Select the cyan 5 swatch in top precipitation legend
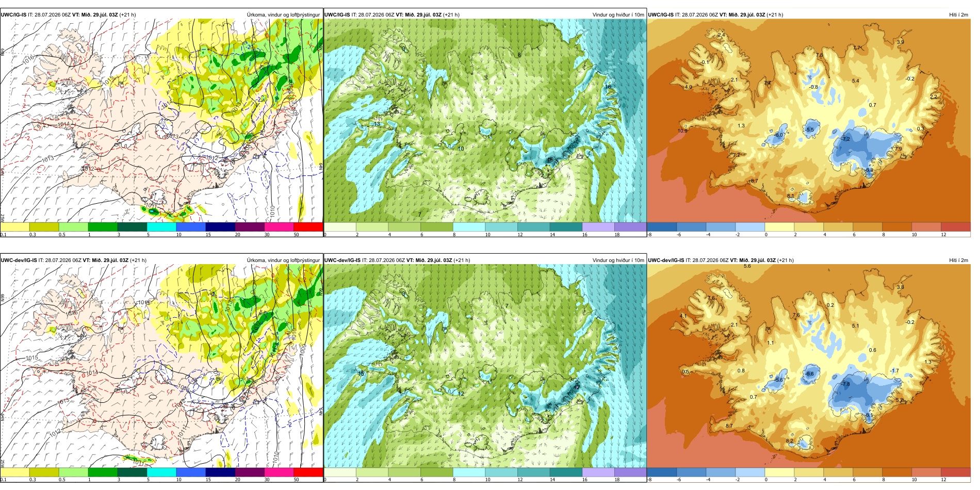980x490 pixels. coord(161,227)
